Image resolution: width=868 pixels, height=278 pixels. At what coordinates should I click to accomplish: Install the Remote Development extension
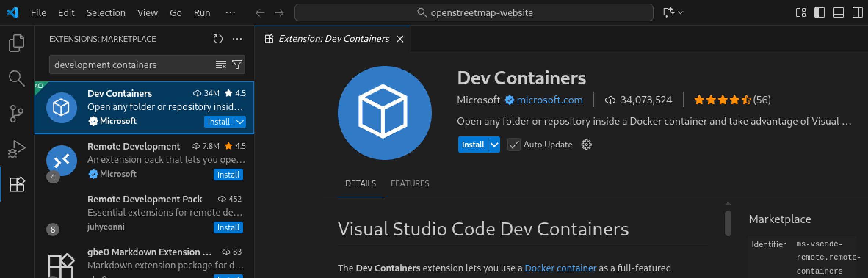point(228,175)
